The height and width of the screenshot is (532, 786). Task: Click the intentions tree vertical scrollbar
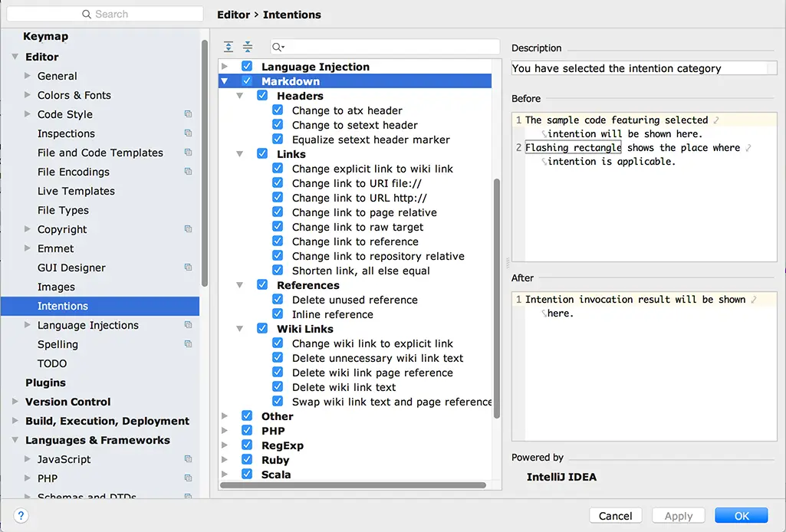point(497,298)
